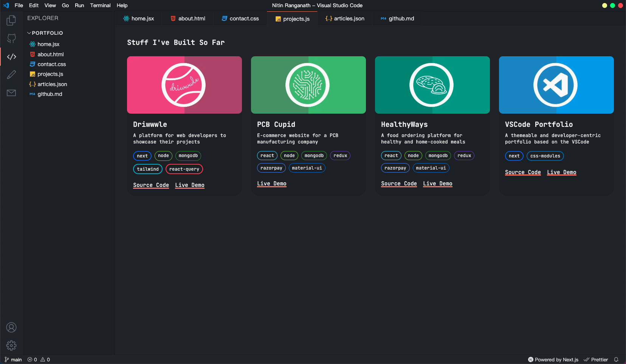Switch to the home.jsx tab

point(139,19)
